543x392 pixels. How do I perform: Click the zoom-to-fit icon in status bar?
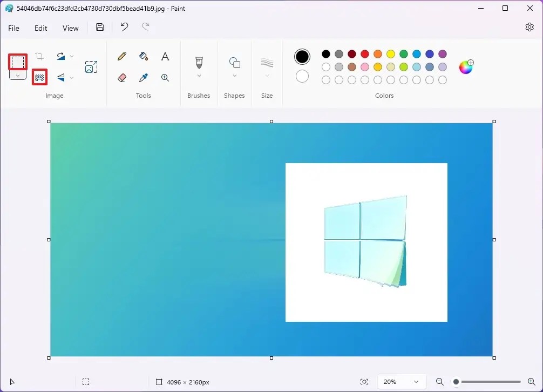coord(364,382)
